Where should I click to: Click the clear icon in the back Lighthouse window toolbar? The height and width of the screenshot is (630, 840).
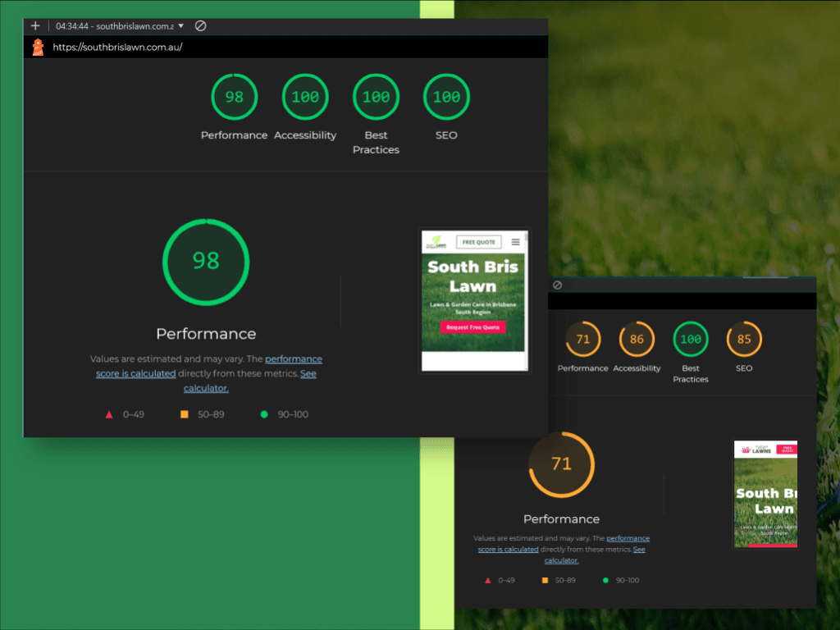click(557, 285)
